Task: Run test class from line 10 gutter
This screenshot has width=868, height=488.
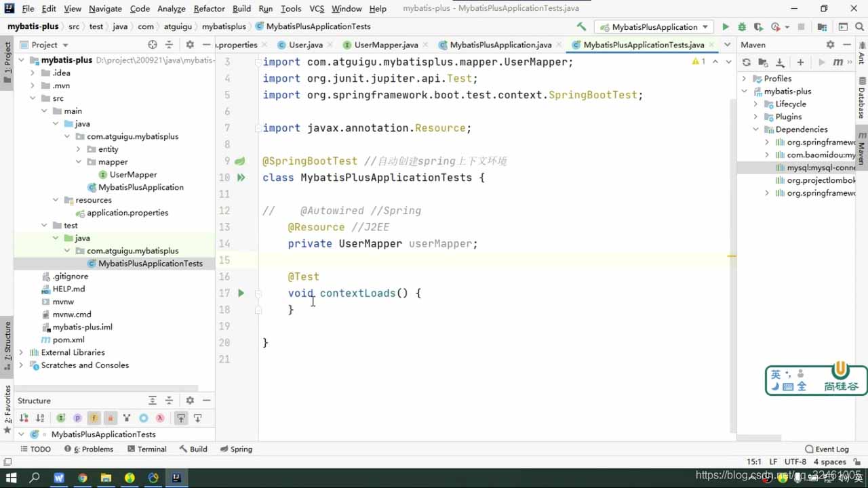Action: pos(241,178)
